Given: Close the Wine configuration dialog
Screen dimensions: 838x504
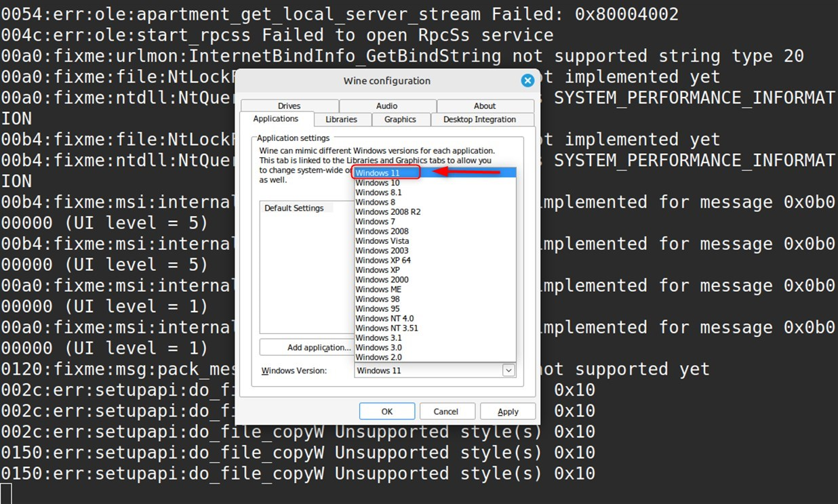Looking at the screenshot, I should point(527,81).
